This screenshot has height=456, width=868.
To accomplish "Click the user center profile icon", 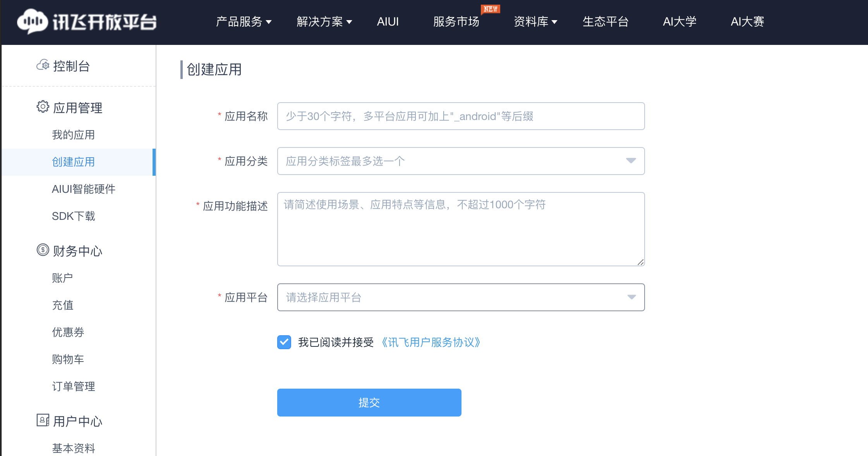I will (x=43, y=420).
